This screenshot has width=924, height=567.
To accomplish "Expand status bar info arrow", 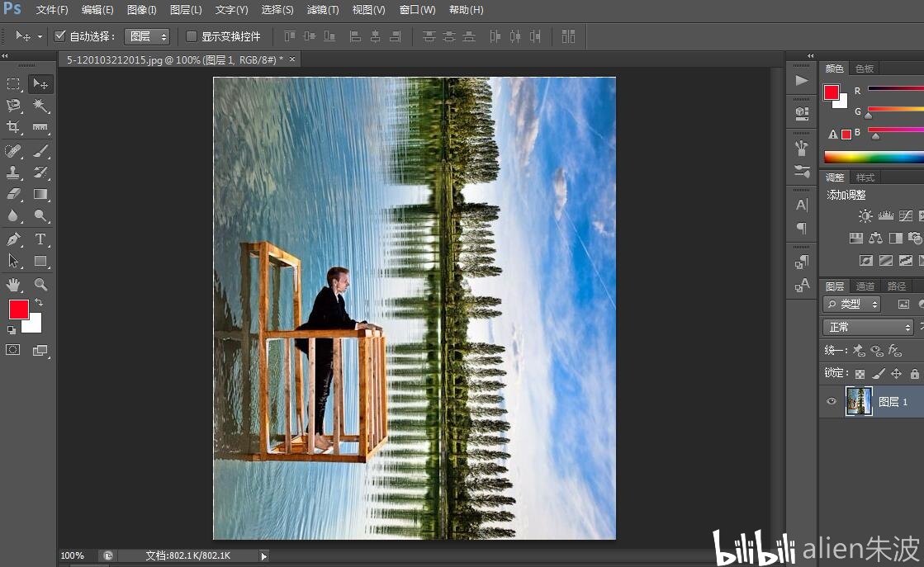I will [263, 555].
